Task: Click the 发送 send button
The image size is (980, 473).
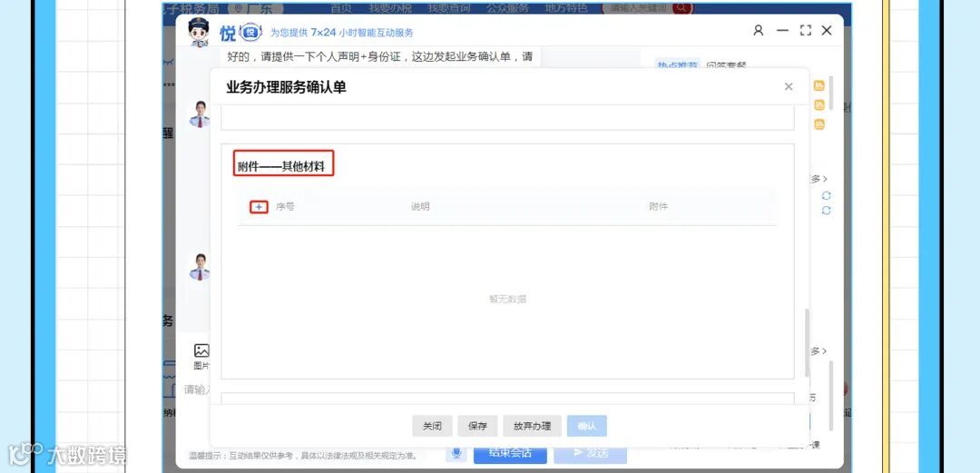Action: pyautogui.click(x=590, y=452)
